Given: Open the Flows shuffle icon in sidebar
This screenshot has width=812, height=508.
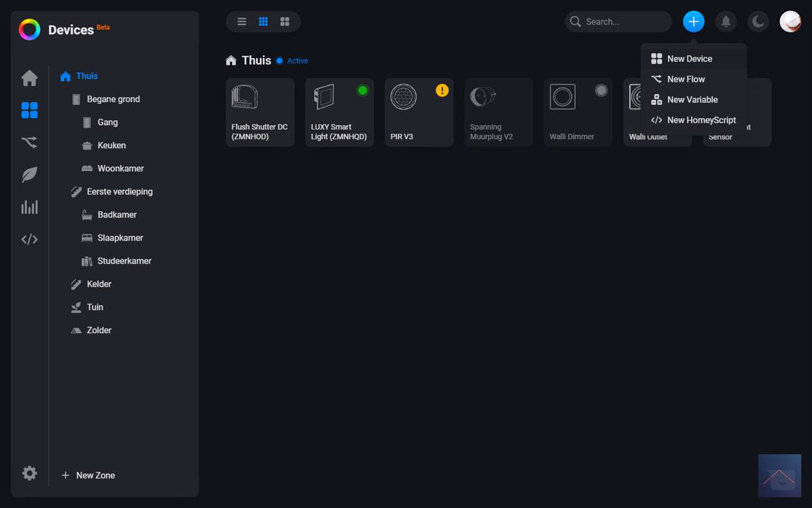Looking at the screenshot, I should point(29,143).
